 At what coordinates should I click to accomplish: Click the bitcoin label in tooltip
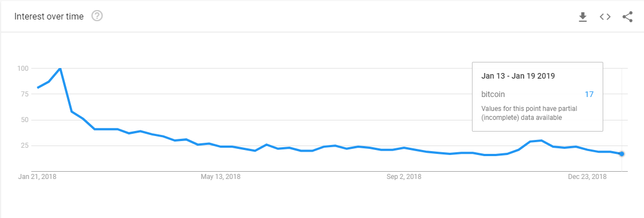click(493, 95)
